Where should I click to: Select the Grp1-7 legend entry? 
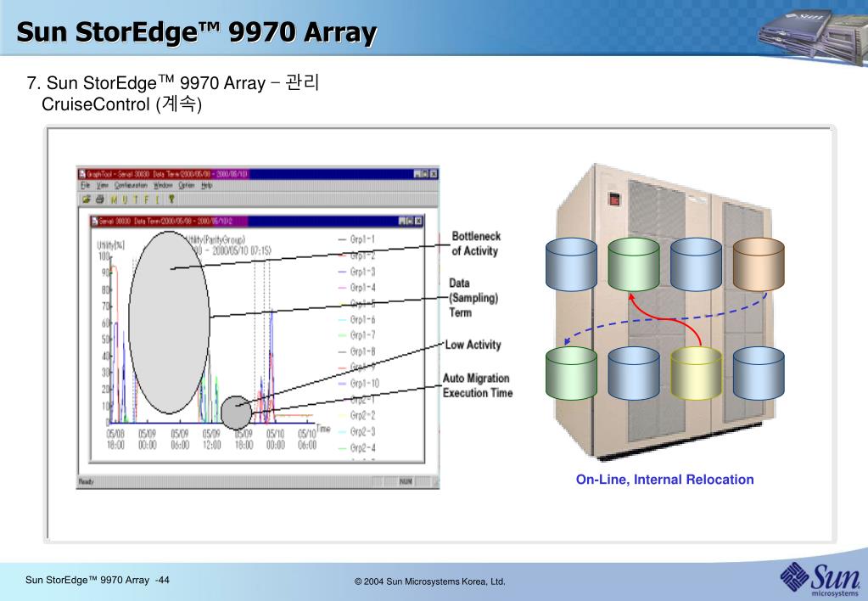pyautogui.click(x=356, y=335)
